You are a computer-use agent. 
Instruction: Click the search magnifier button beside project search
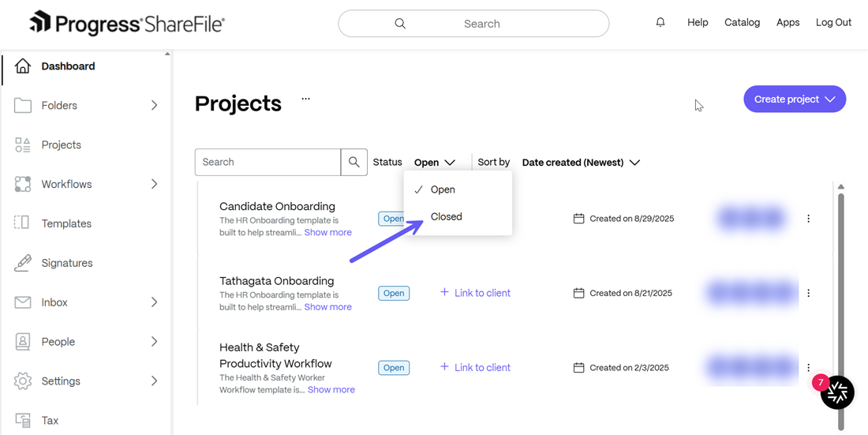coord(354,162)
